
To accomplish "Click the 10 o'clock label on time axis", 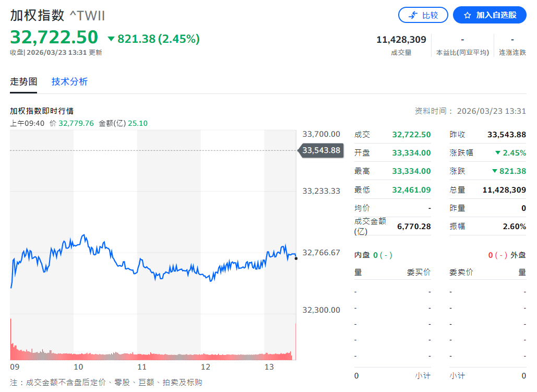I will (79, 367).
